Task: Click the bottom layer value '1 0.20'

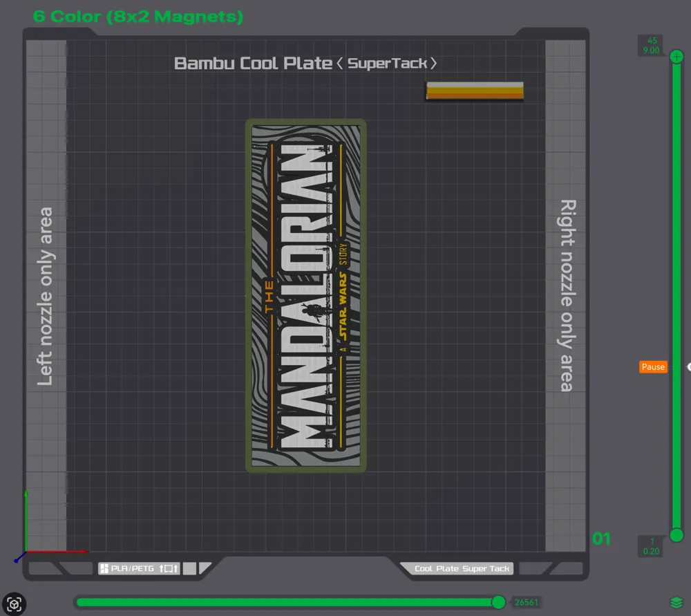Action: coord(652,546)
